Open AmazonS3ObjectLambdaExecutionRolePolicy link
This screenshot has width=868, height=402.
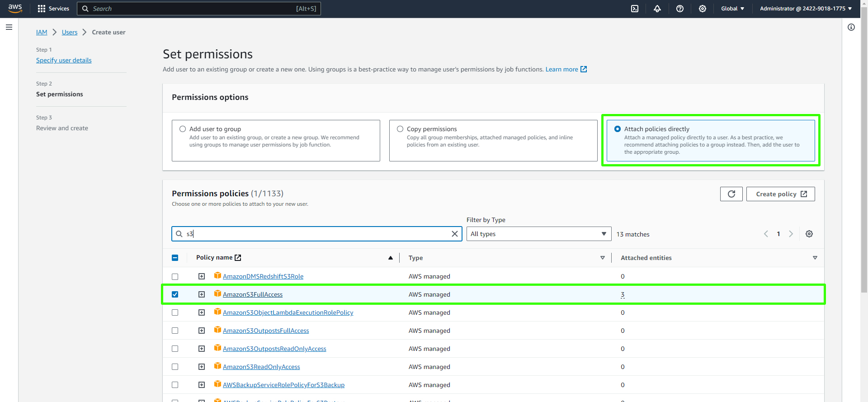coord(288,312)
